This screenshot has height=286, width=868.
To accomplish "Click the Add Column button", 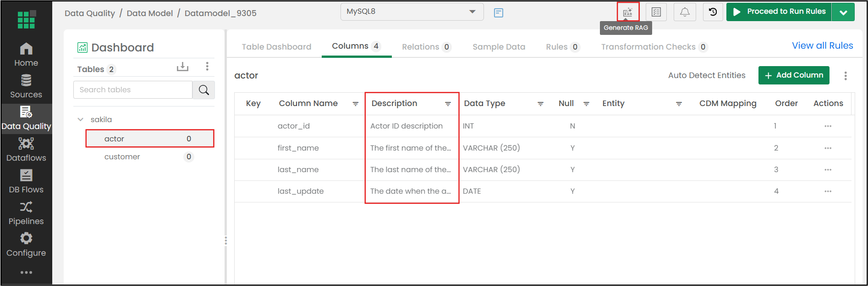I will [x=793, y=75].
